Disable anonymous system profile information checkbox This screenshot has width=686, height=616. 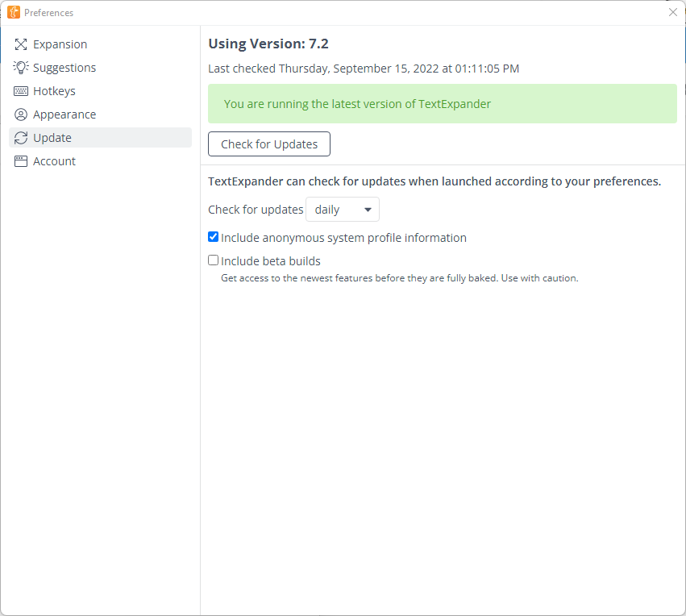pyautogui.click(x=214, y=237)
